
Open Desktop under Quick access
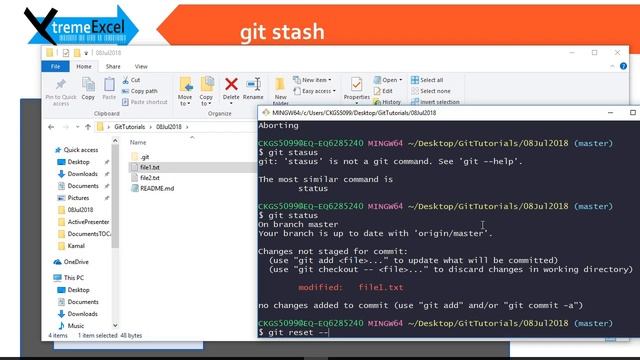pyautogui.click(x=78, y=162)
